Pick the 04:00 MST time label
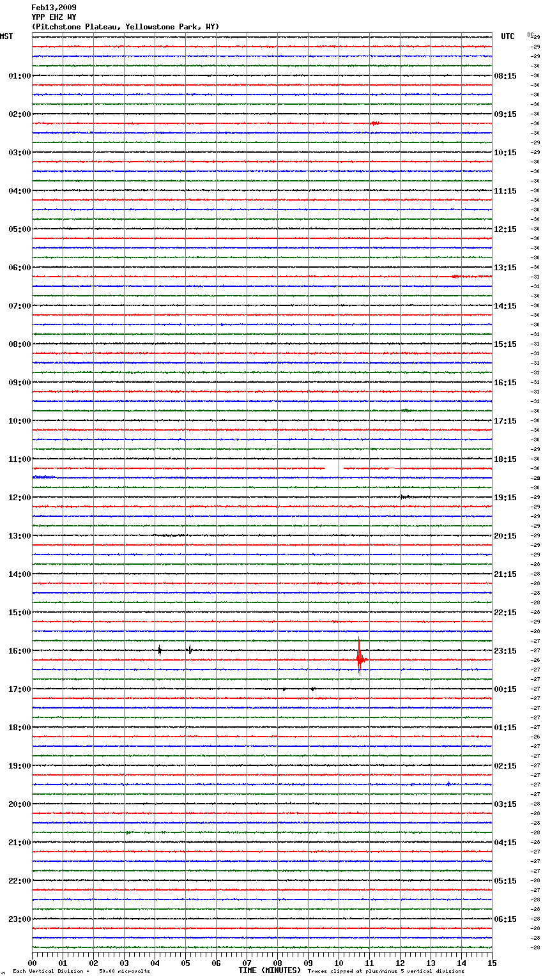The image size is (543, 980). (20, 191)
